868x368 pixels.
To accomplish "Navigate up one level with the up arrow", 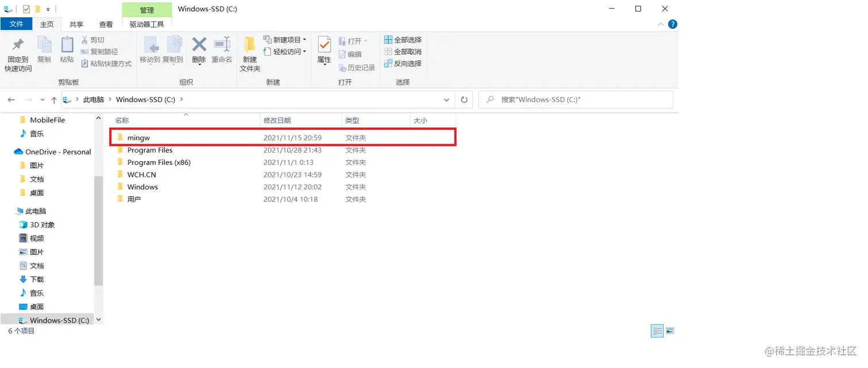I will point(53,99).
